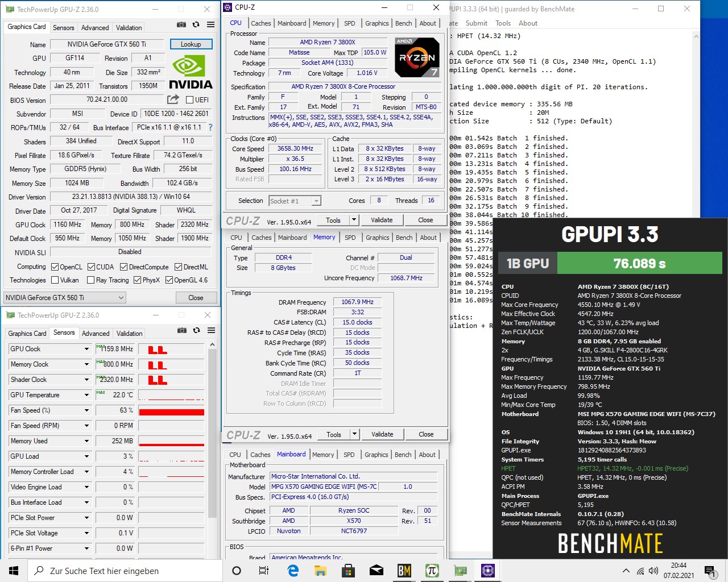
Task: Switch to Advanced tab in upper GPU-Z
Action: [x=95, y=28]
